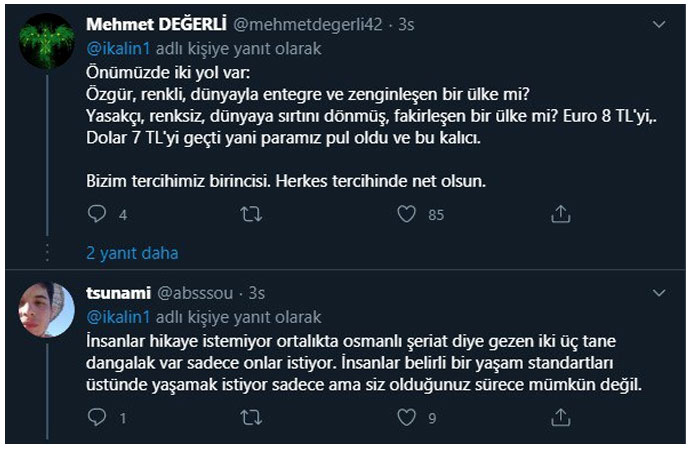This screenshot has height=450, width=690.
Task: Open more options on tsunami's tweet
Action: pyautogui.click(x=658, y=293)
